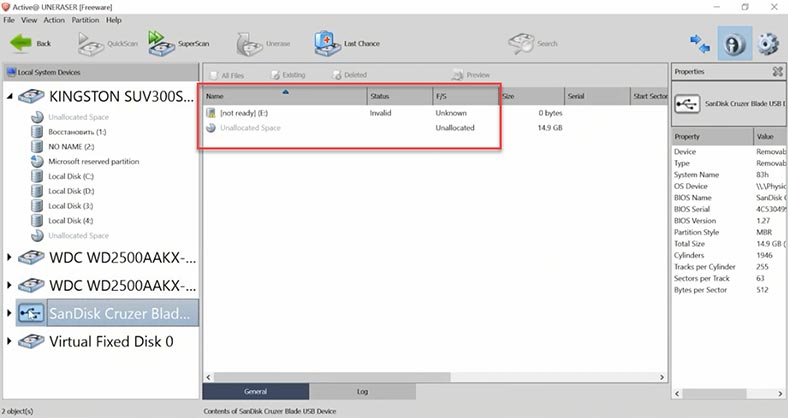Image resolution: width=788 pixels, height=418 pixels.
Task: Show All Files filter
Action: click(x=227, y=75)
